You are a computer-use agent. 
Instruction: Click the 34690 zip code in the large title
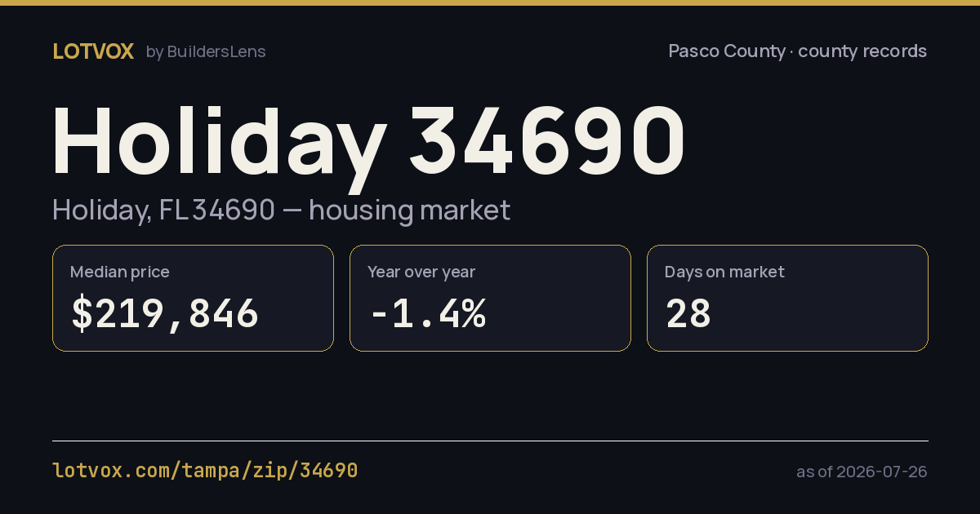pos(547,140)
